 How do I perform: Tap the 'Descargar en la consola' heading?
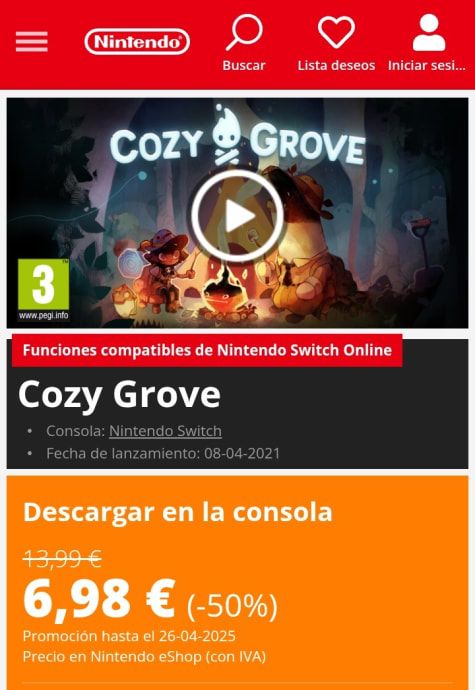[x=177, y=512]
